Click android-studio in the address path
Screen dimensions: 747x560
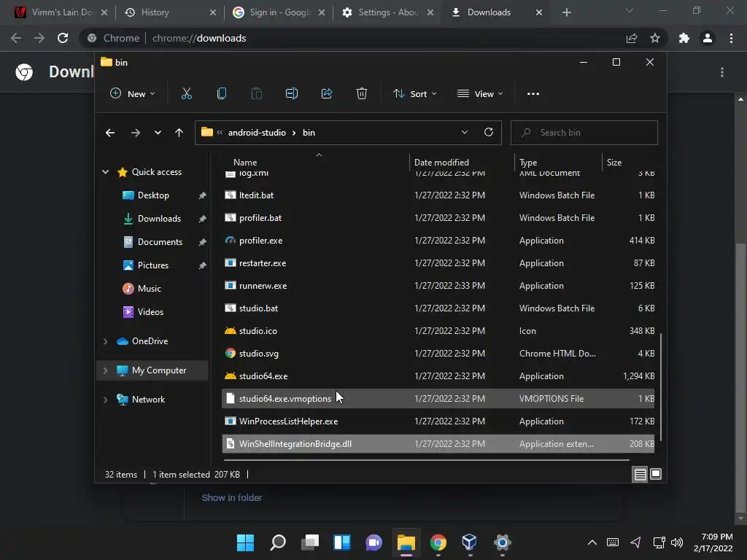tap(257, 133)
